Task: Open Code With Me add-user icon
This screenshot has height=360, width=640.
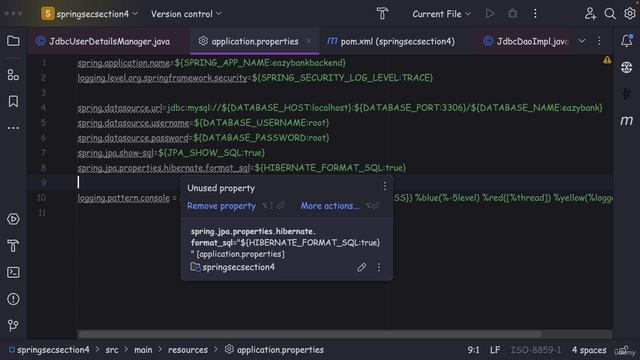Action: (590, 14)
